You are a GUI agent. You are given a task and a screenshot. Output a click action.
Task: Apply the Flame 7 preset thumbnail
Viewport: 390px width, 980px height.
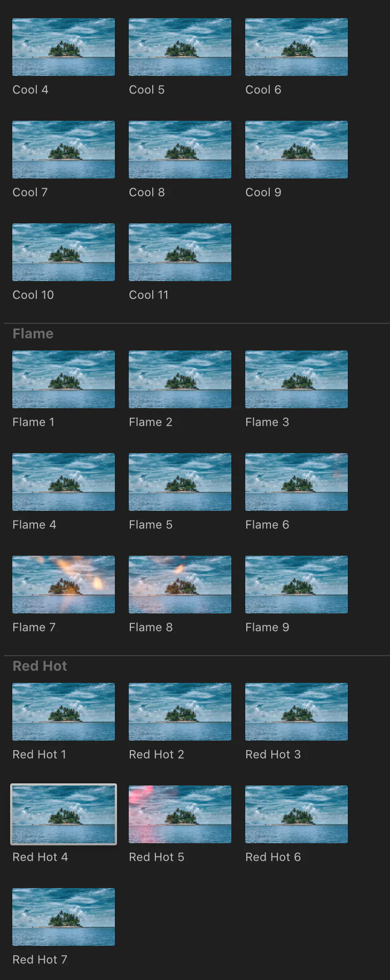tap(64, 585)
